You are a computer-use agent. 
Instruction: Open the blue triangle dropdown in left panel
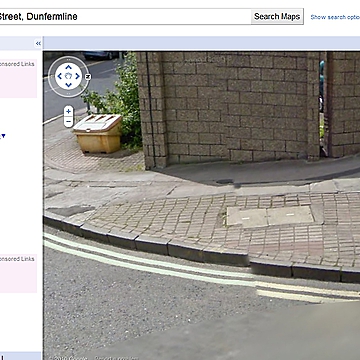(3, 136)
